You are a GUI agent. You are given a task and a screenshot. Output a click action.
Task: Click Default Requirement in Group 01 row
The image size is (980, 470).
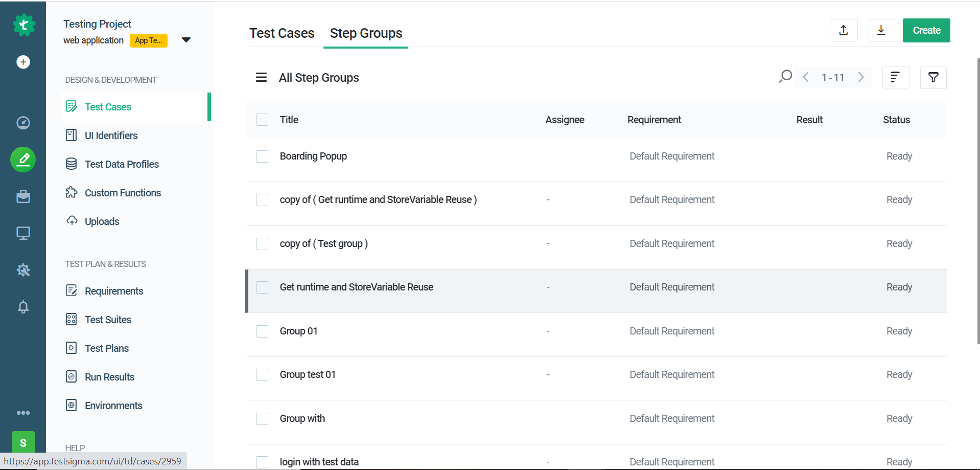(x=672, y=331)
